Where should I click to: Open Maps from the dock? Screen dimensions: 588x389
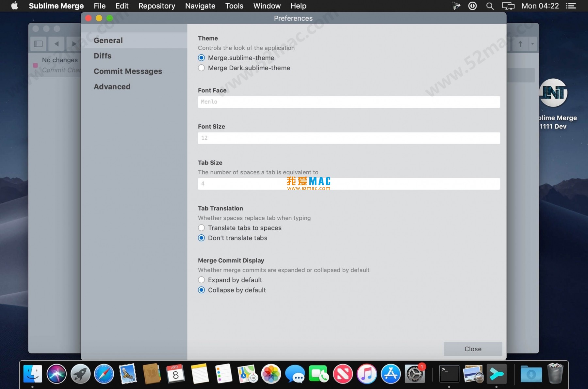247,374
